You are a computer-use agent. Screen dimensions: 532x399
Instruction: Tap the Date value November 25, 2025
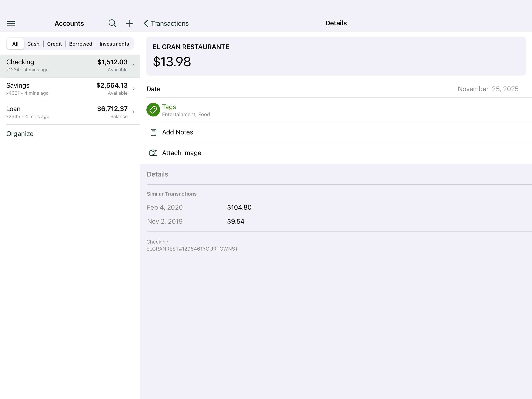pos(488,89)
